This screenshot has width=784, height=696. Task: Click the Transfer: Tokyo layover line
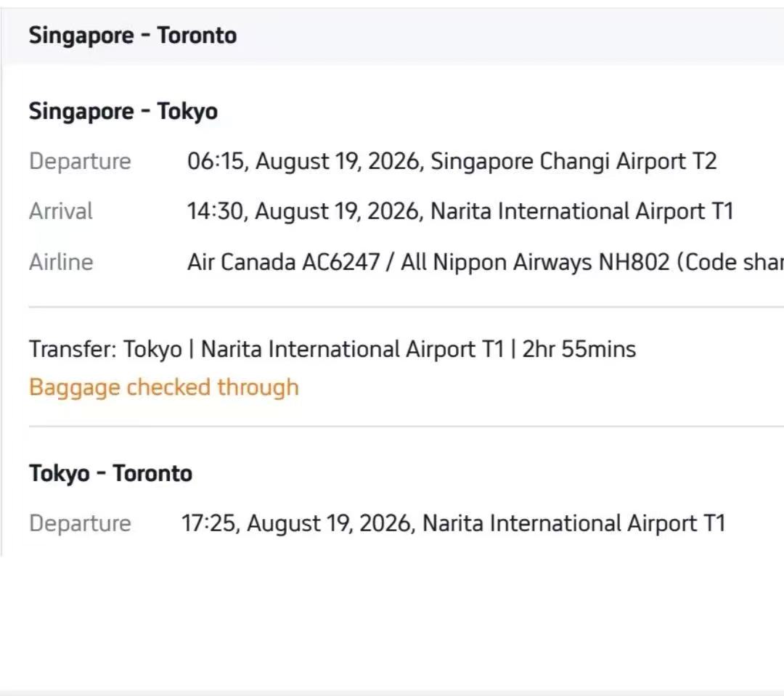(x=332, y=349)
